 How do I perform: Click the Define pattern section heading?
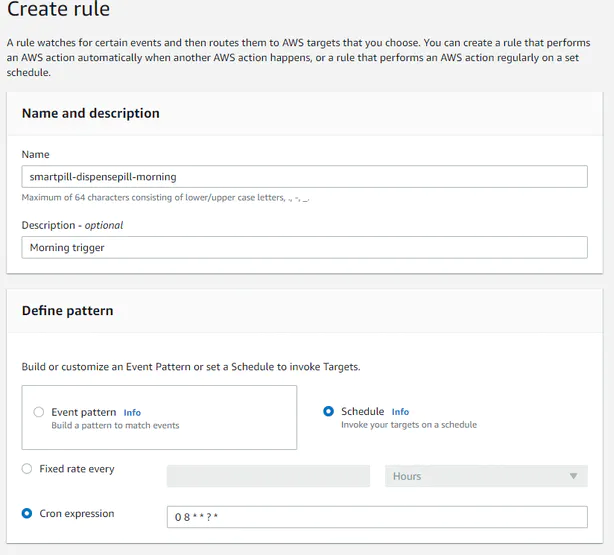coord(67,311)
